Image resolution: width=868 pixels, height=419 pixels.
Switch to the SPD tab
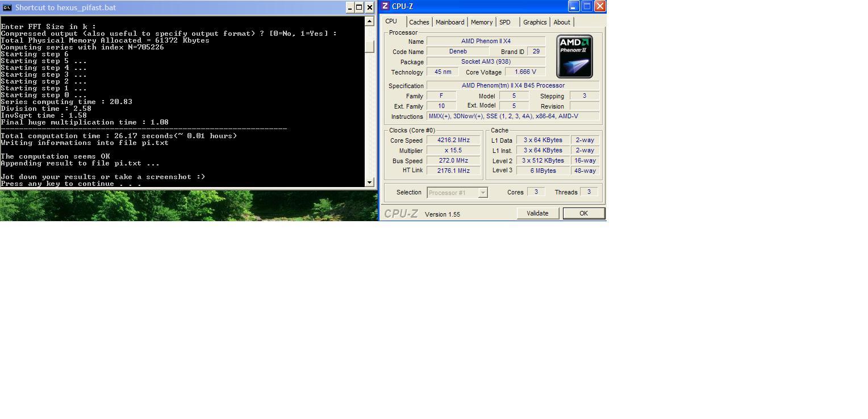coord(505,22)
